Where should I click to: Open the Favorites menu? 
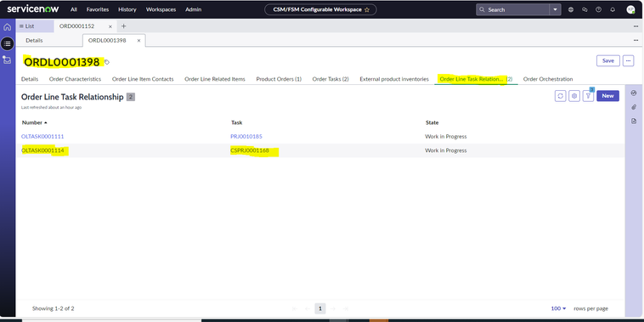pos(98,9)
